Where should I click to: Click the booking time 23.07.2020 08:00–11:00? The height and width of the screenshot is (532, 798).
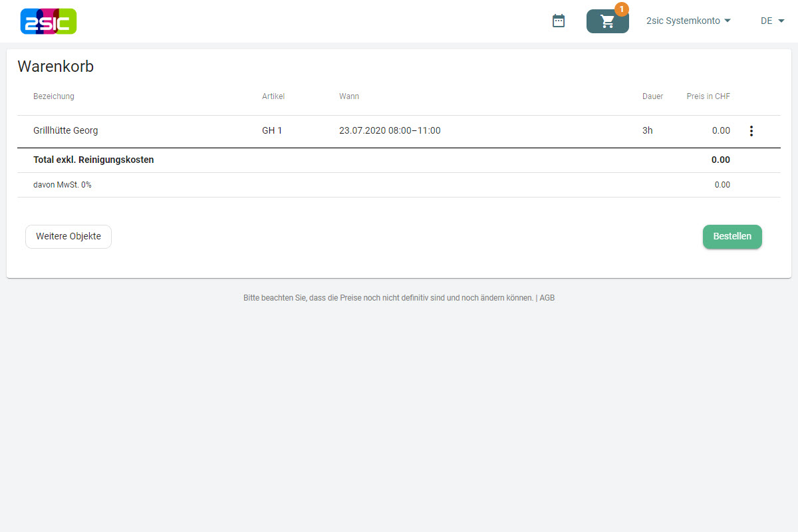(x=390, y=131)
